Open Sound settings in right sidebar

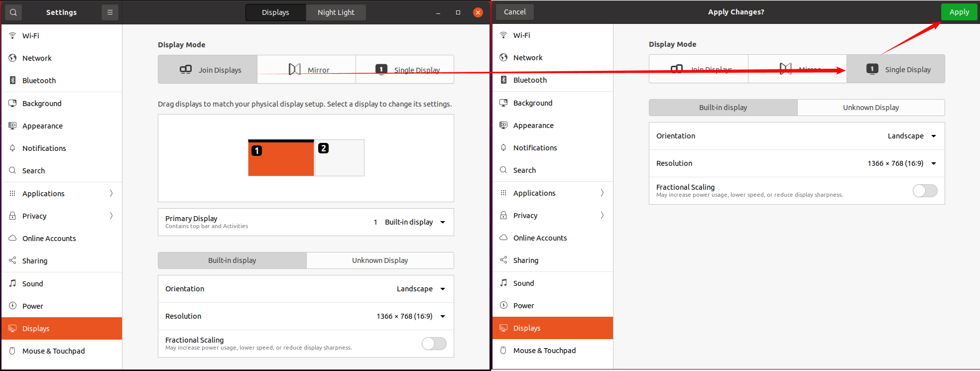553,283
